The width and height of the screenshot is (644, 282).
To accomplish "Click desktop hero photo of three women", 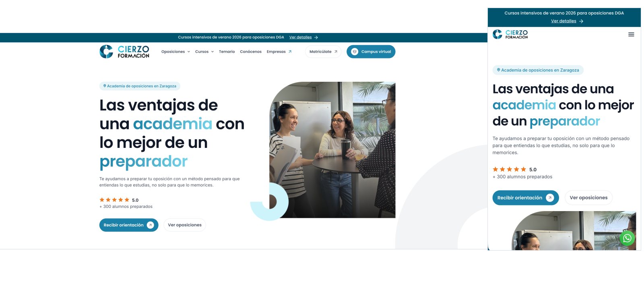I will pyautogui.click(x=332, y=150).
